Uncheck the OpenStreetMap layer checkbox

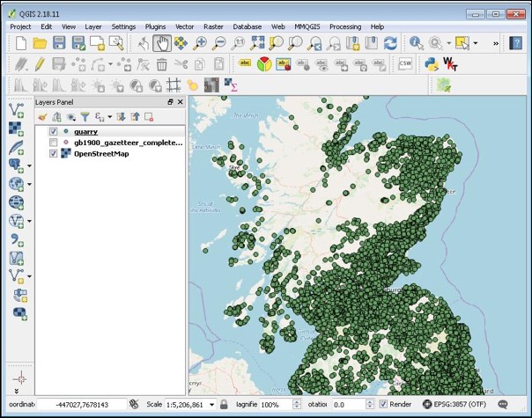pos(53,154)
